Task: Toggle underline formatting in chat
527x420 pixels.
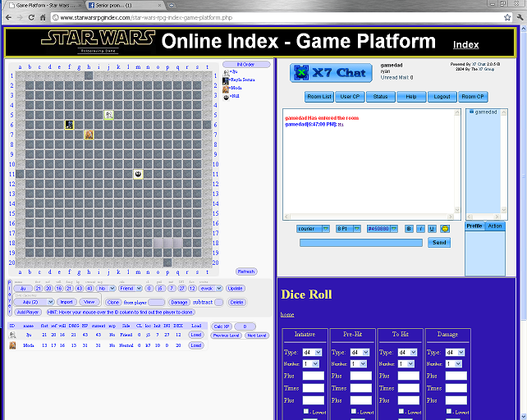Action: point(433,229)
